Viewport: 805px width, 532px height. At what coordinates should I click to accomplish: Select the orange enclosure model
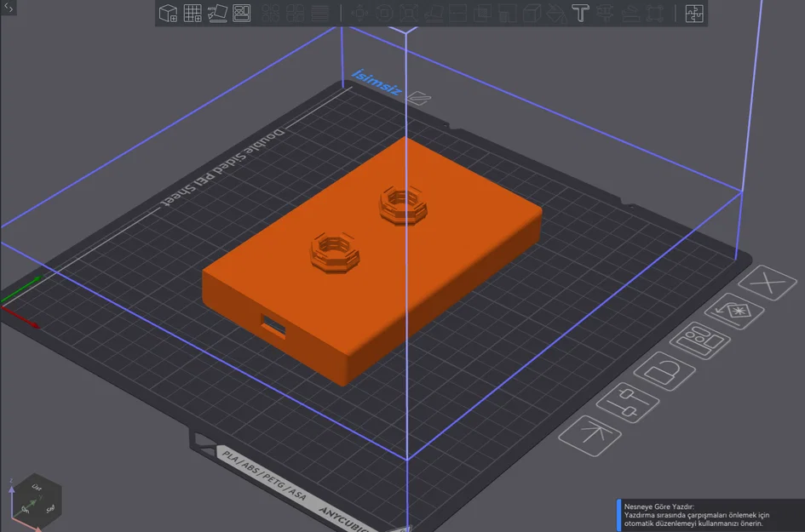tap(371, 261)
